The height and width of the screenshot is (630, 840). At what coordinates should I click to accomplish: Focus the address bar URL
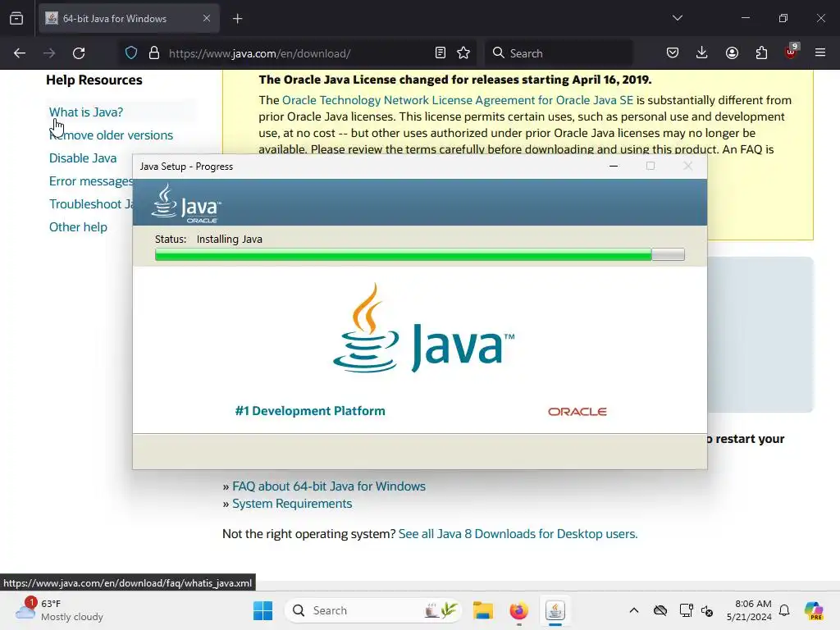260,53
